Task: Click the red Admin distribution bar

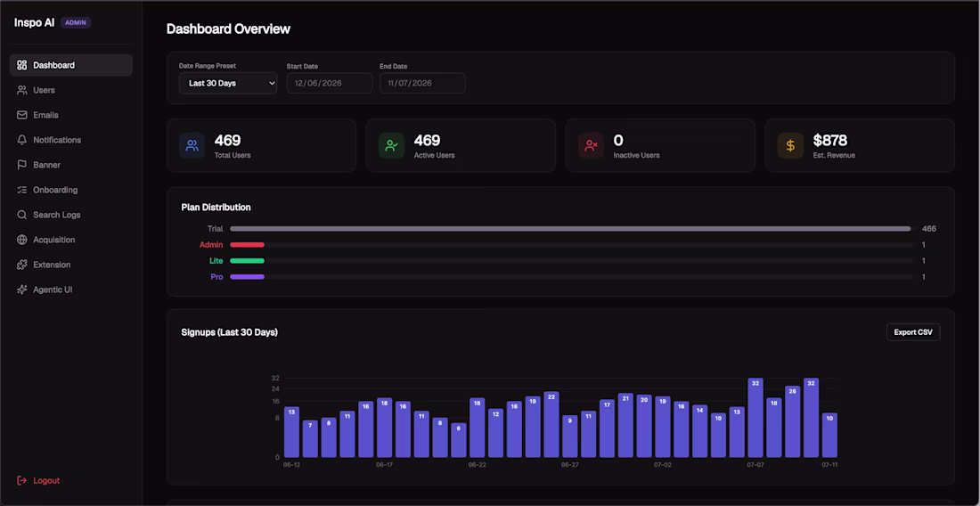Action: coord(247,245)
